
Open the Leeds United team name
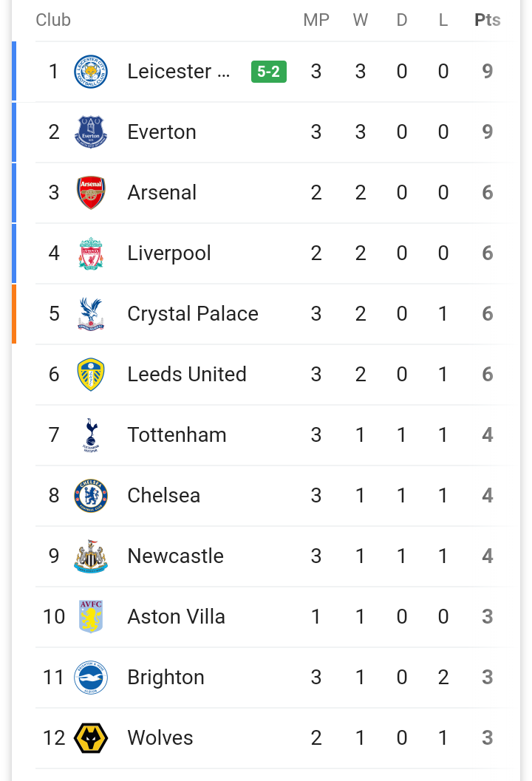(187, 375)
